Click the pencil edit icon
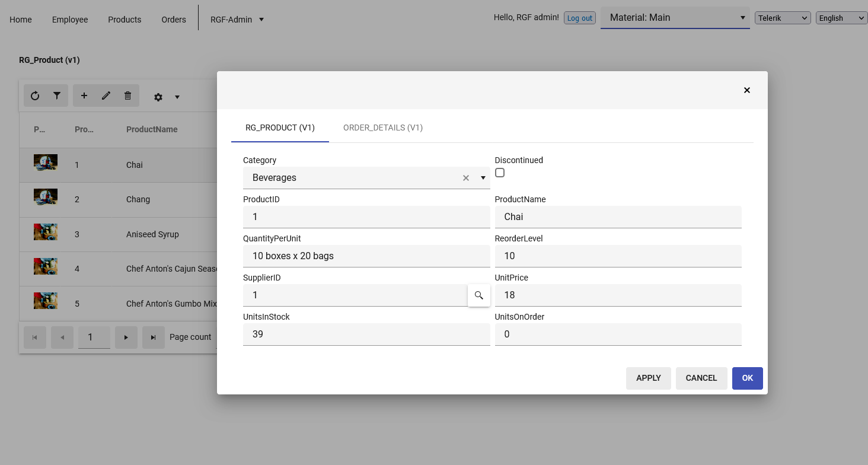This screenshot has width=868, height=465. [x=106, y=95]
